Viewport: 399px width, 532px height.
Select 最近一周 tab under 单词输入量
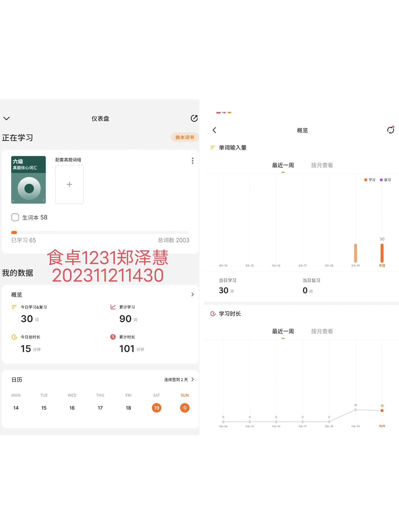click(283, 165)
